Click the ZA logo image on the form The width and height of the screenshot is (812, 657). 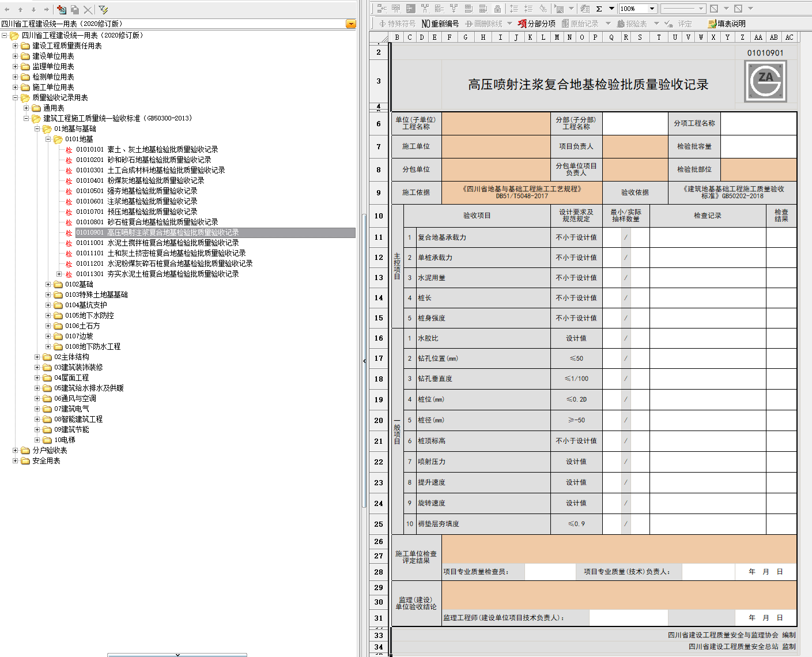765,82
